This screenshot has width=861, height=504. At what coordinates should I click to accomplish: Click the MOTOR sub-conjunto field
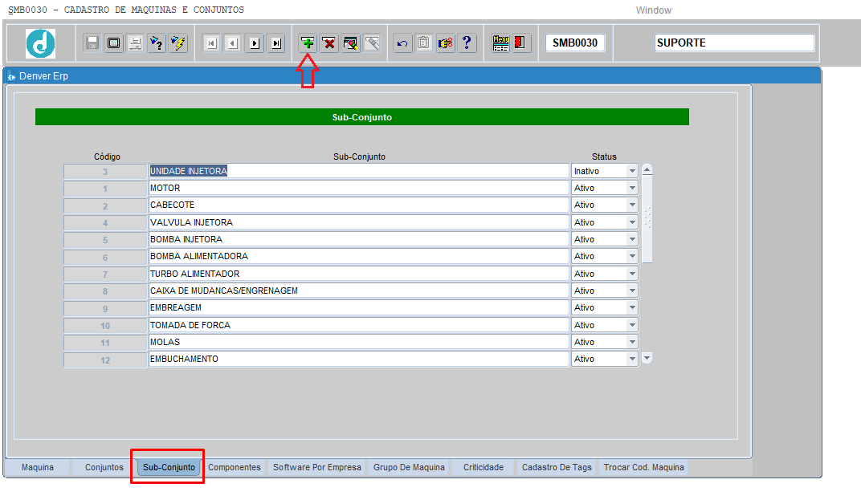pos(358,188)
